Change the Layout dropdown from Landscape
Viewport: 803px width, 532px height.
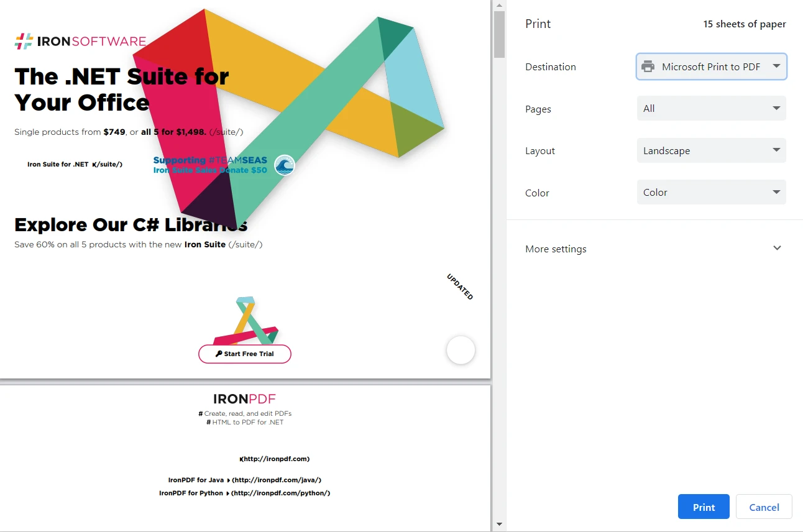(712, 150)
